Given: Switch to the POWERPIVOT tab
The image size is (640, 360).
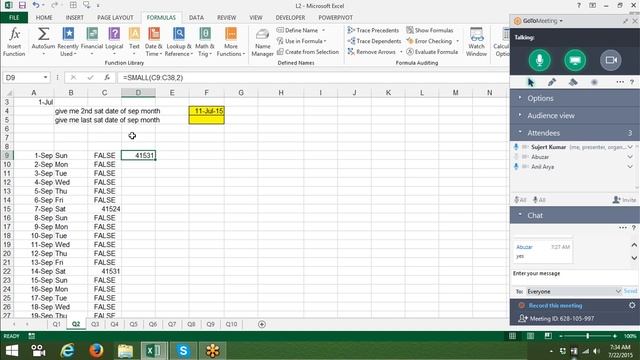Looking at the screenshot, I should pos(336,18).
